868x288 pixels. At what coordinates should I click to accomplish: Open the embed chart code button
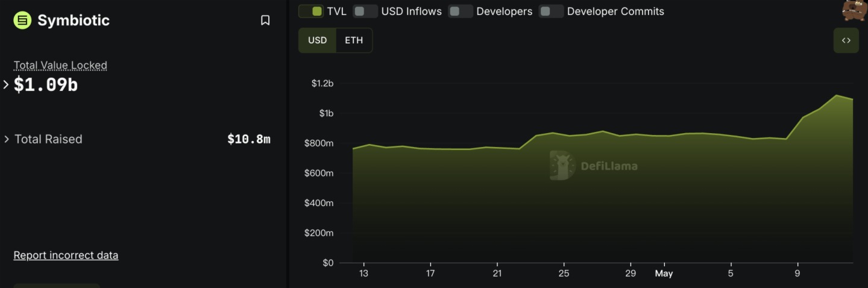(846, 40)
